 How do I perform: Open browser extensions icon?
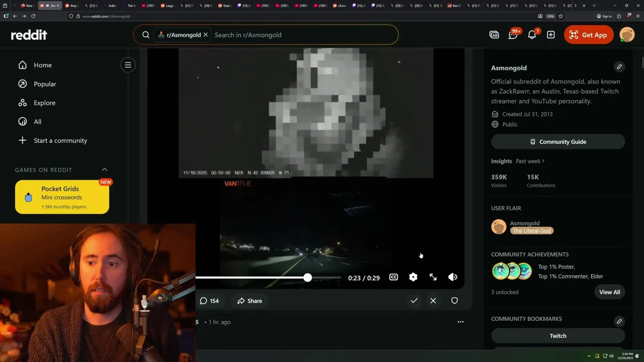(619, 16)
